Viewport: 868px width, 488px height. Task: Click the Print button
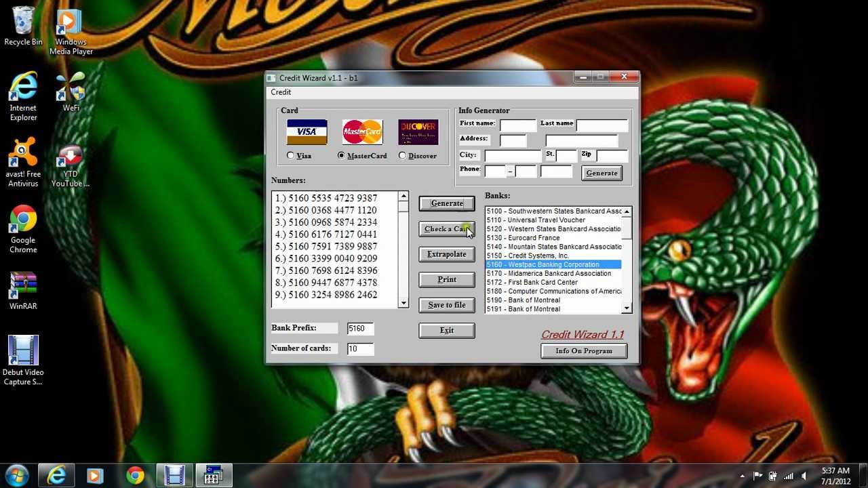(447, 279)
